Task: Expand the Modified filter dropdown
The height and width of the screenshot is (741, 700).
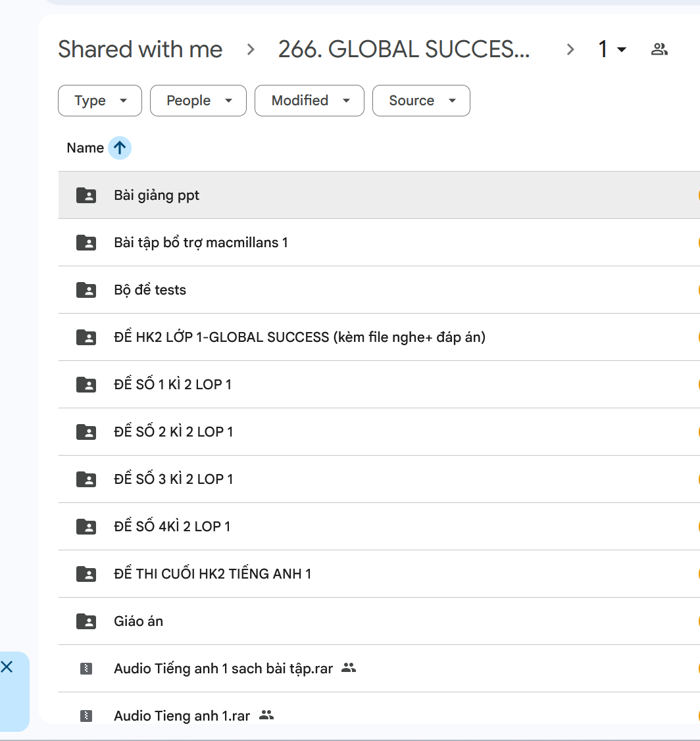Action: point(309,101)
